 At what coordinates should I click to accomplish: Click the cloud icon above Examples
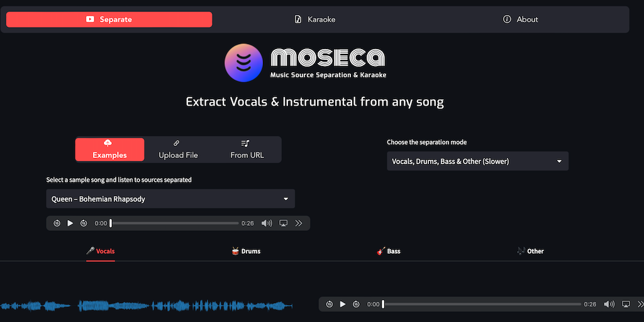(108, 143)
